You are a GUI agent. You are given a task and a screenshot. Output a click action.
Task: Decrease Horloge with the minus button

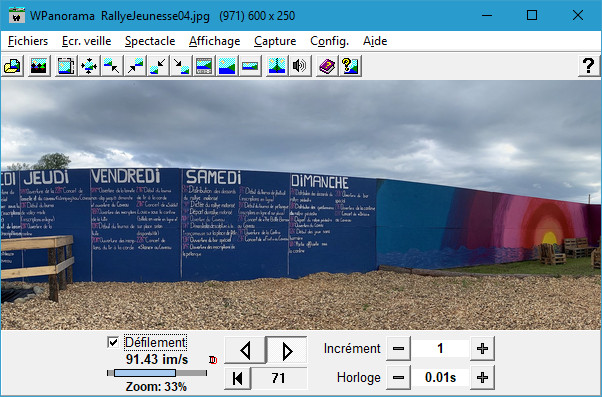(x=398, y=378)
